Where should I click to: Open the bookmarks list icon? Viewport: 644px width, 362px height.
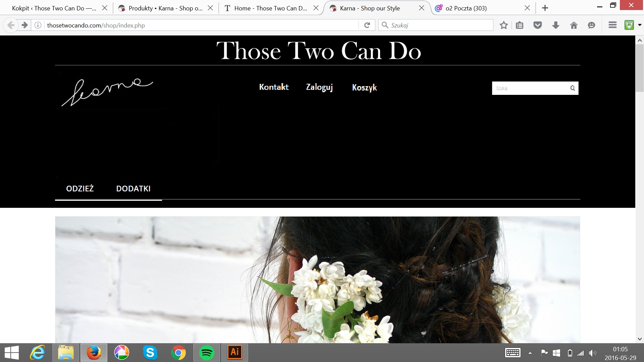(520, 25)
